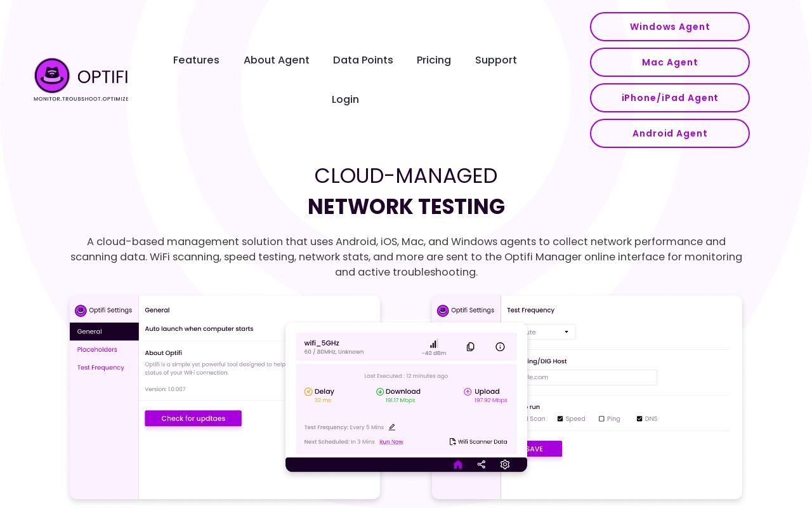The image size is (812, 508).
Task: Click the share icon in the dark bar
Action: (x=481, y=465)
